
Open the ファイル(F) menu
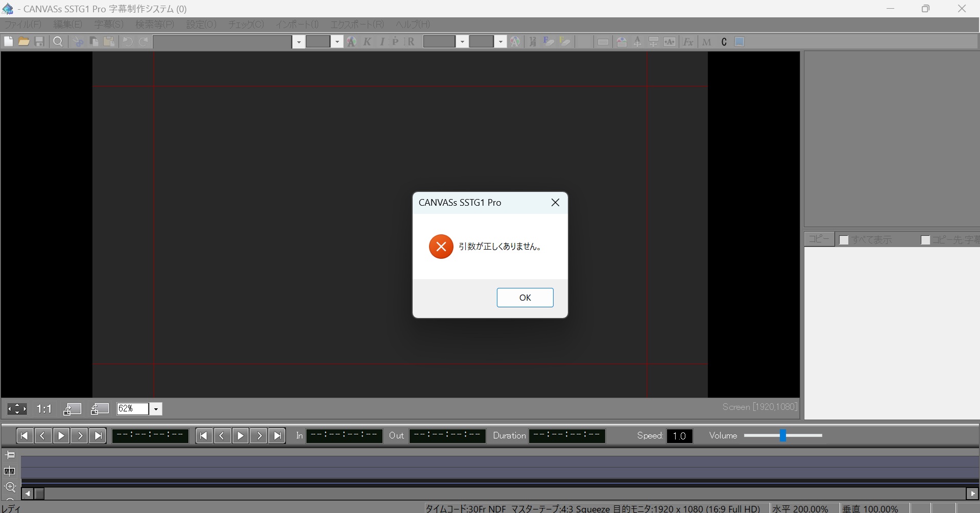pos(22,25)
